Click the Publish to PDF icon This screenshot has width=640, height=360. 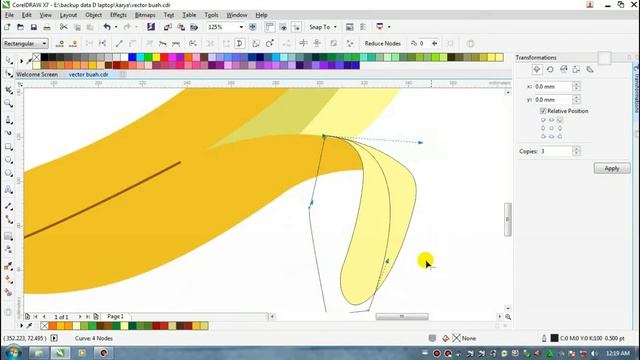click(194, 27)
